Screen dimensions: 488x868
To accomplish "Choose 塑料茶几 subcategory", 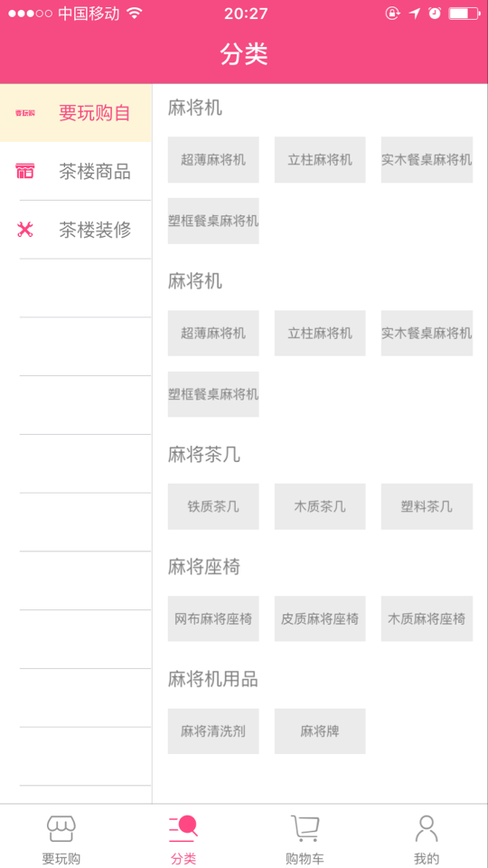I will coord(427,506).
